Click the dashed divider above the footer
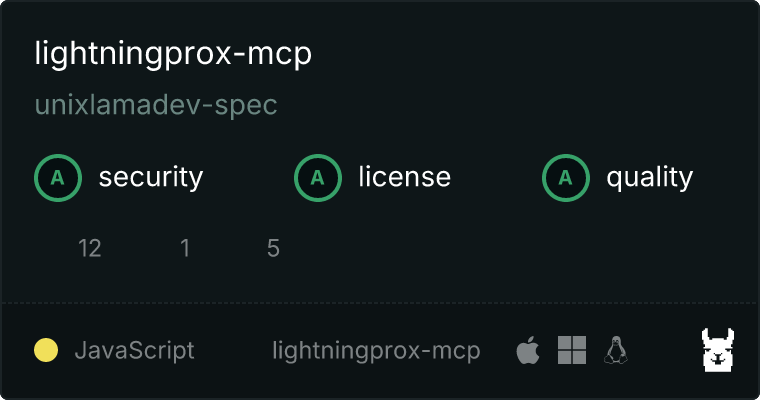 point(380,303)
